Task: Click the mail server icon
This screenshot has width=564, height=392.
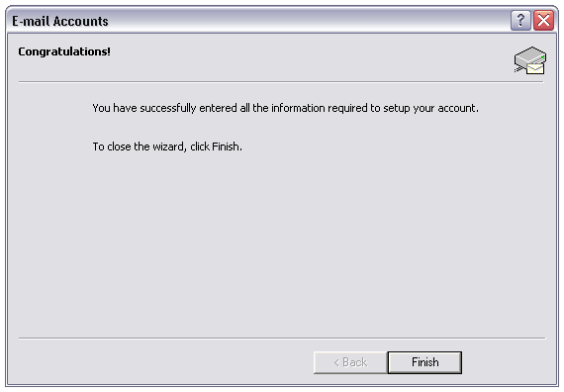Action: pyautogui.click(x=529, y=60)
